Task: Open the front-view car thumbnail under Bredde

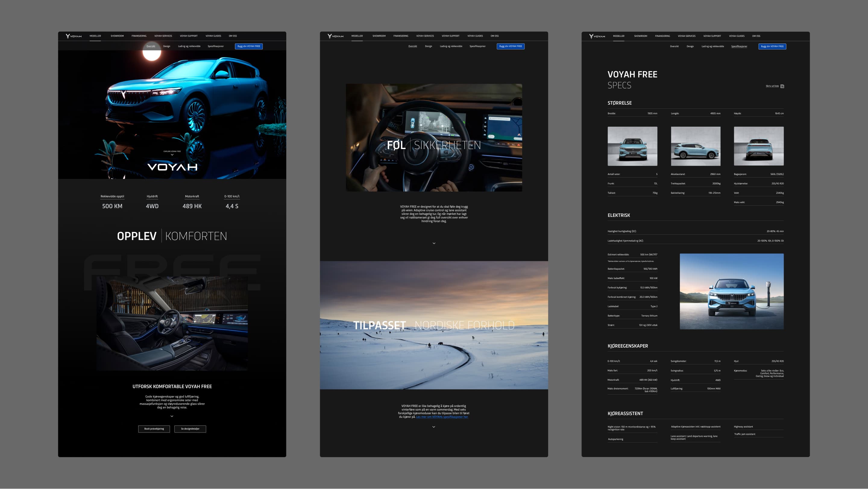Action: point(633,146)
